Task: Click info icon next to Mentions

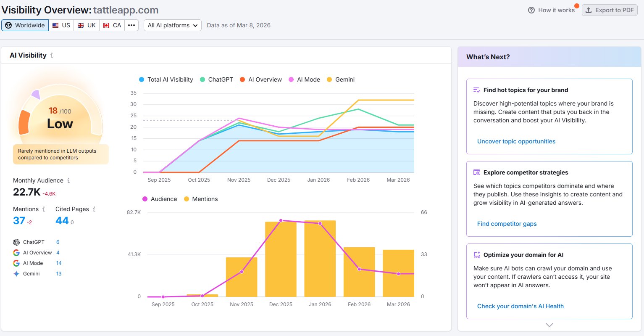Action: [44, 209]
